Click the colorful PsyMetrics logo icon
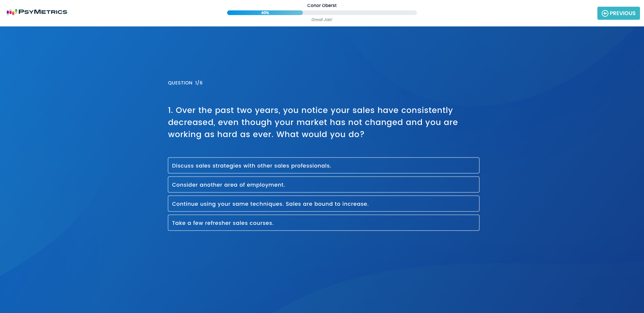Image resolution: width=644 pixels, height=313 pixels. click(12, 12)
